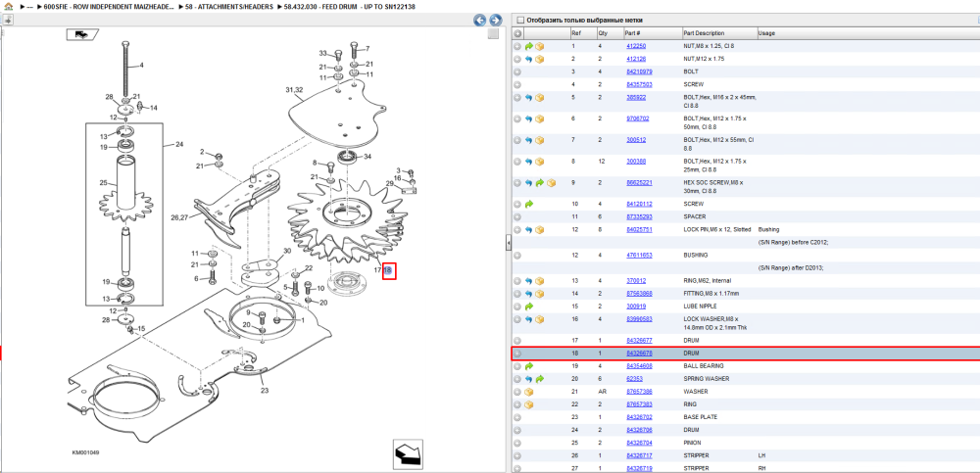Viewport: 980px width, 473px height.
Task: Select callout 34 on the diagram
Action: coord(367,157)
